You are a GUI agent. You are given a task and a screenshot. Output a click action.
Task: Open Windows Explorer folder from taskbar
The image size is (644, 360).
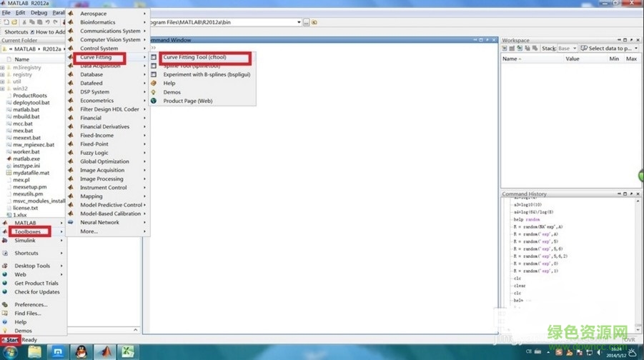point(34,352)
